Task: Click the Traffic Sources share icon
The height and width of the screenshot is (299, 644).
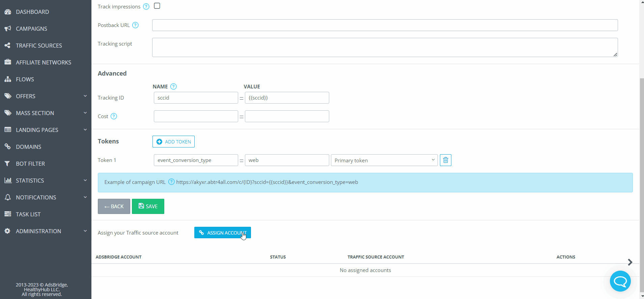Action: click(x=8, y=46)
